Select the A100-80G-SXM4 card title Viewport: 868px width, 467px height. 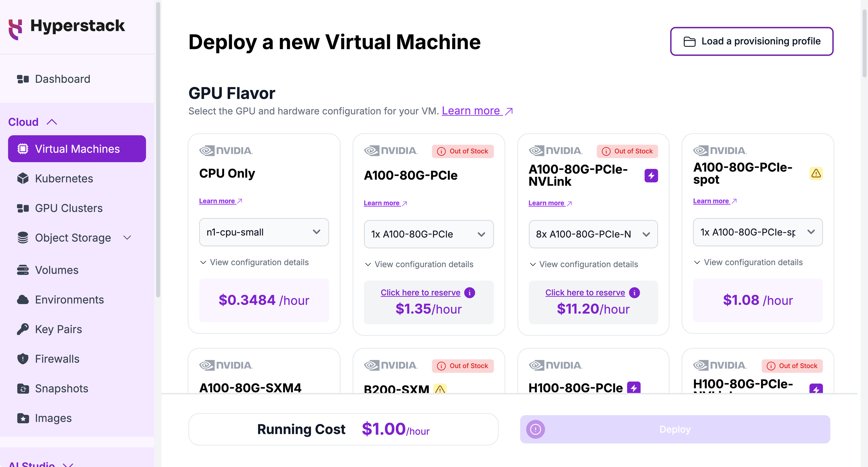[x=250, y=388]
